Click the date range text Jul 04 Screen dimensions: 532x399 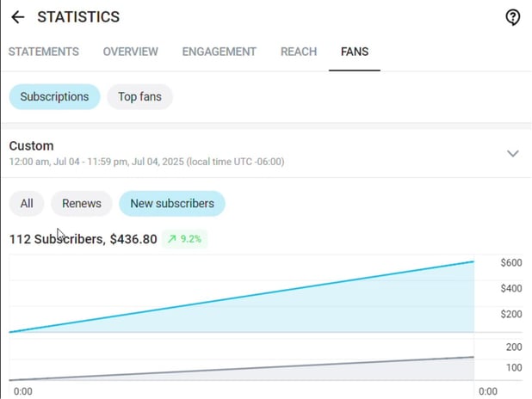point(146,162)
